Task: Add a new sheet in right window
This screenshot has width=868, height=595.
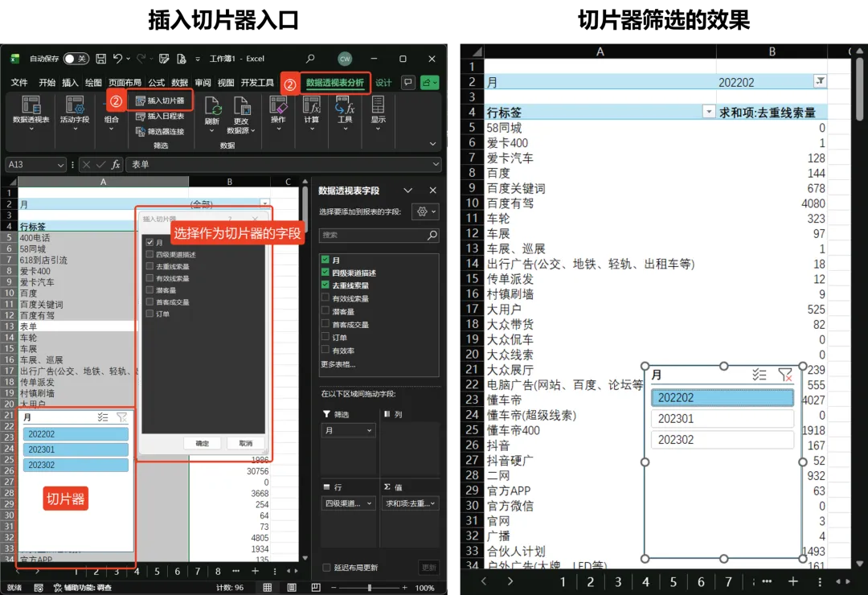Action: click(x=792, y=581)
